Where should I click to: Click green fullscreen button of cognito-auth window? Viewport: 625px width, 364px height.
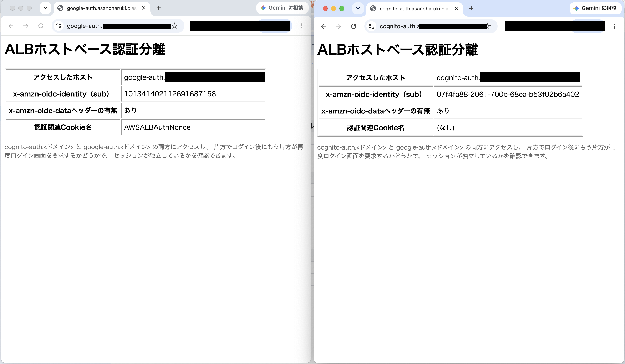pyautogui.click(x=342, y=9)
